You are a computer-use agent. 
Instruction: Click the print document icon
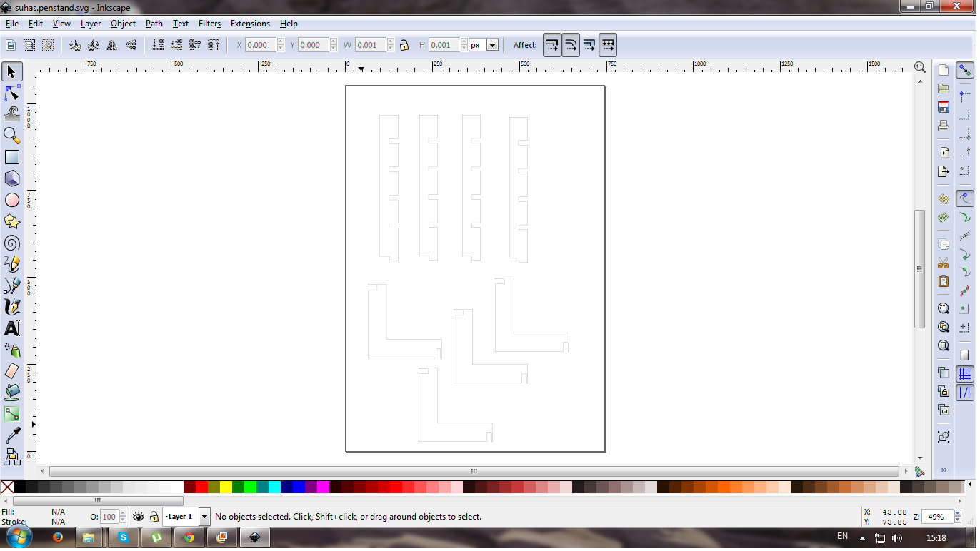pyautogui.click(x=944, y=126)
